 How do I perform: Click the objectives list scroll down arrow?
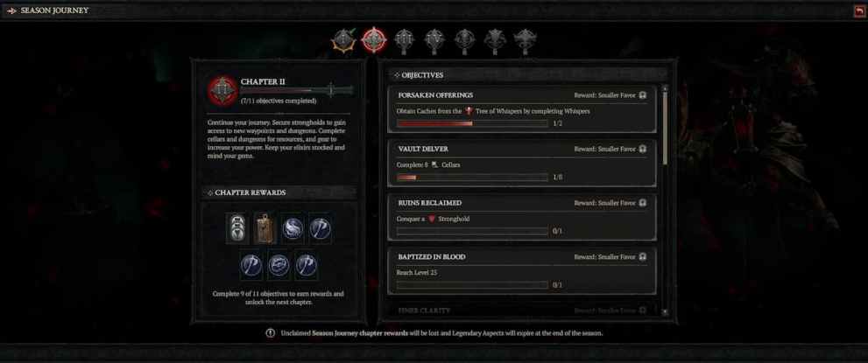(x=665, y=312)
